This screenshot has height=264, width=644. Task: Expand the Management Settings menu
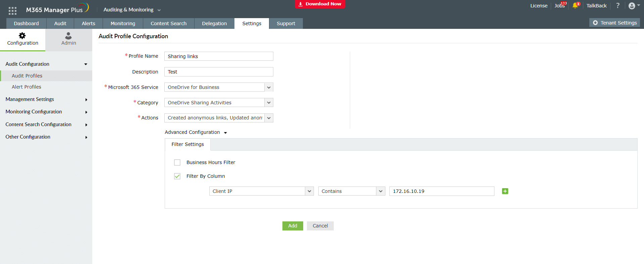[x=46, y=99]
